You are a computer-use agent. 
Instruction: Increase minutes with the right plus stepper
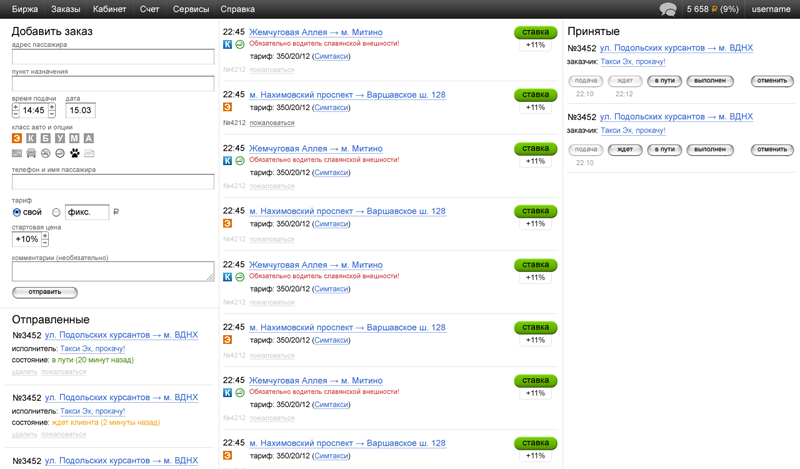tap(52, 107)
